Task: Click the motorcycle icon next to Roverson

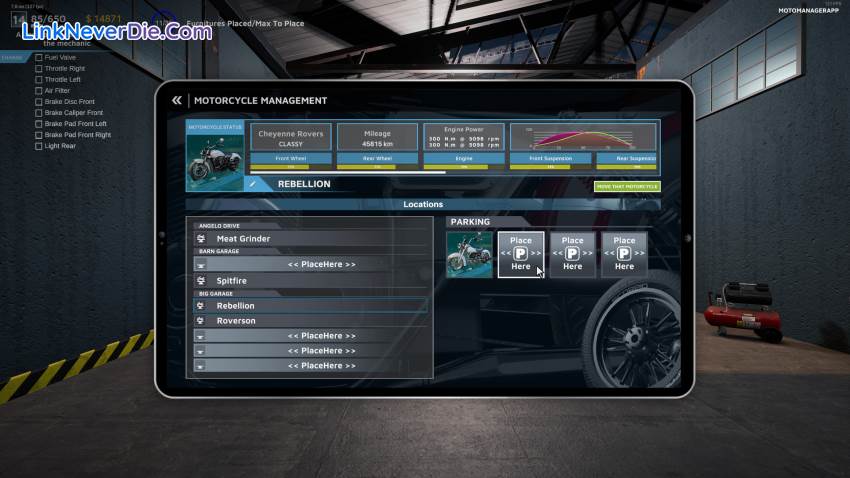Action: (x=201, y=321)
